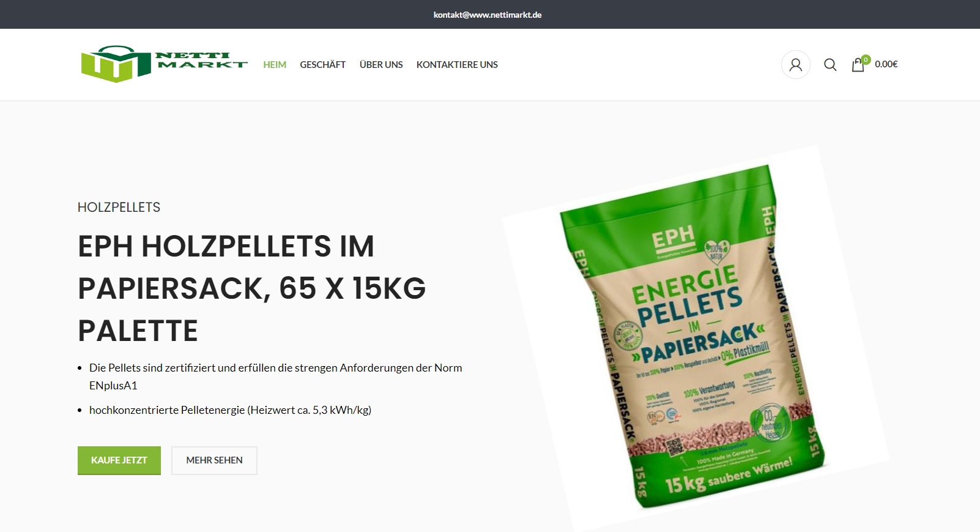Open the shopping bag cart icon
980x532 pixels.
tap(858, 65)
